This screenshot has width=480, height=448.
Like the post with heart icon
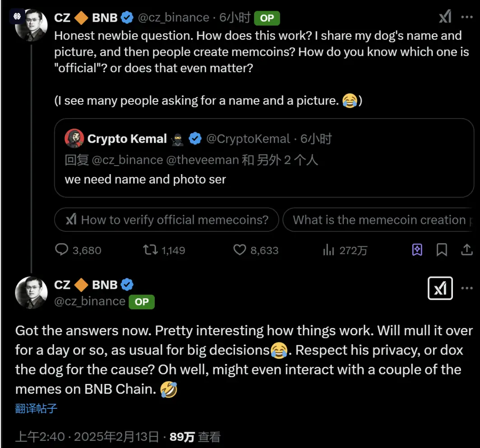[x=240, y=249]
